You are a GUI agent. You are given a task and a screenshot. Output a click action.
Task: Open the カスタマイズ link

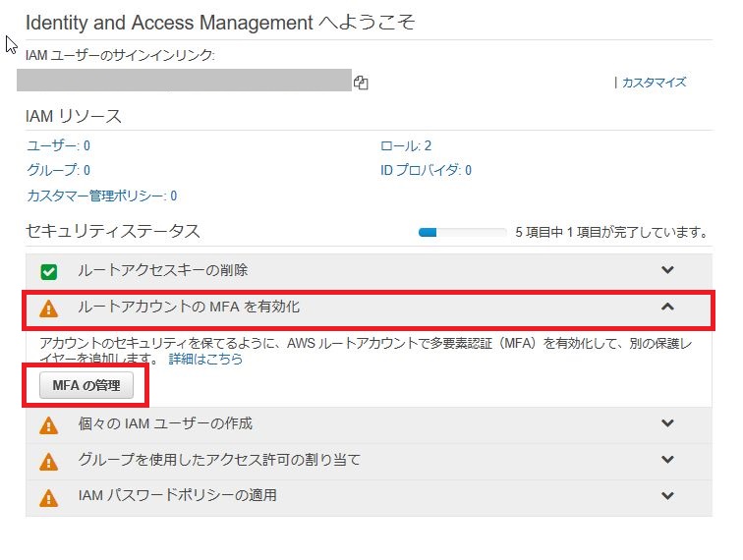(x=654, y=83)
